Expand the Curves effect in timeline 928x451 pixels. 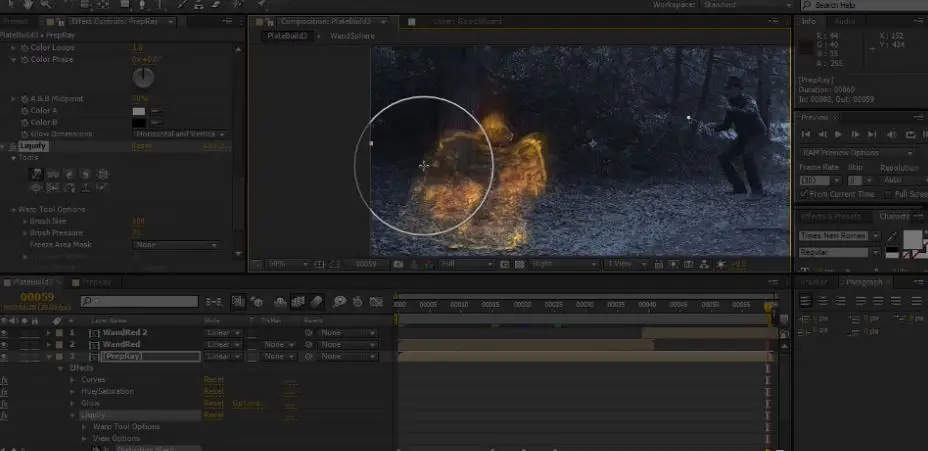pyautogui.click(x=73, y=380)
